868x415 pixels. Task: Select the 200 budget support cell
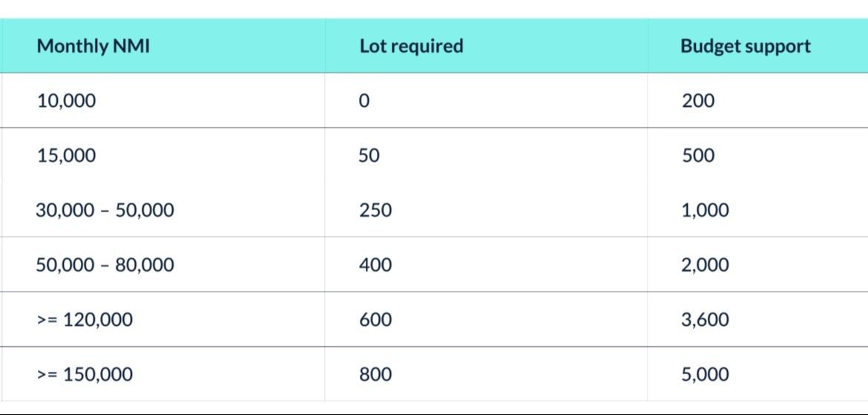pos(697,100)
